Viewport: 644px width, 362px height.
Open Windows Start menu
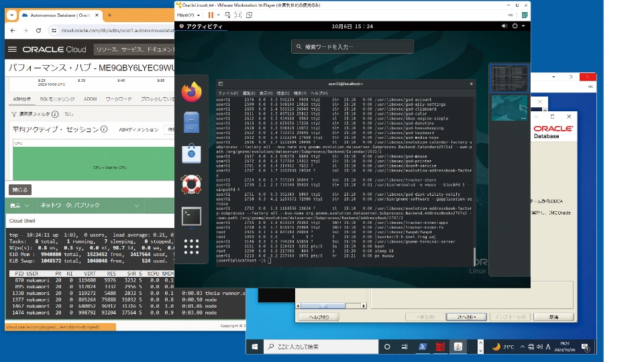(255, 347)
